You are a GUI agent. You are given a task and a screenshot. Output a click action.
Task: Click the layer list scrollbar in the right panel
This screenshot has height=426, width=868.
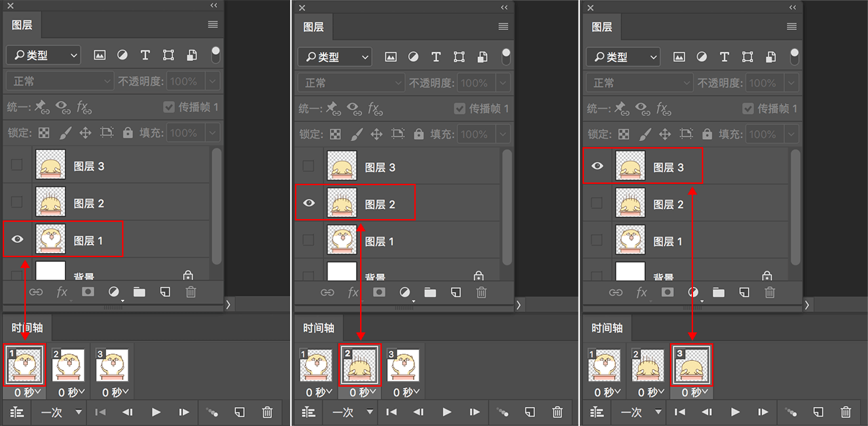coord(795,204)
